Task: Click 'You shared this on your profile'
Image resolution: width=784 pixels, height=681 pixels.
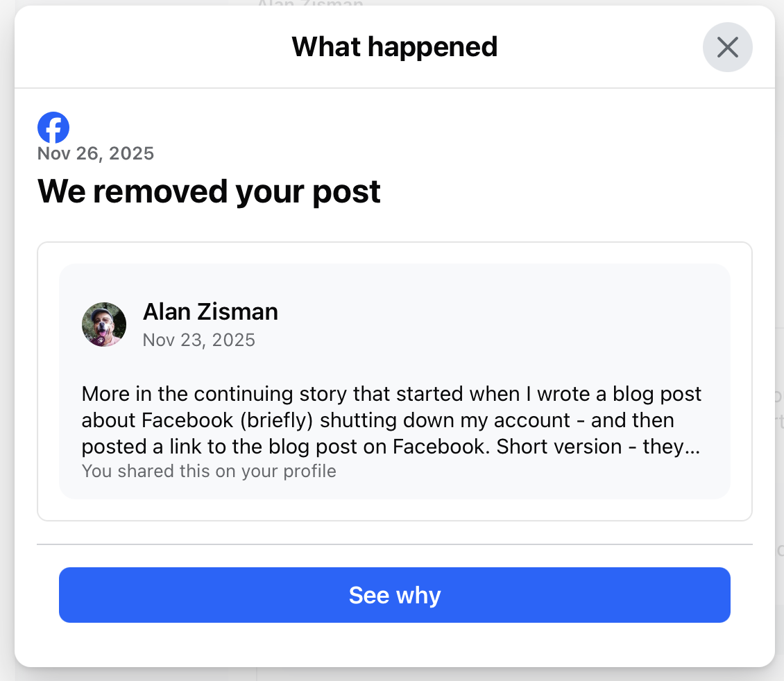Action: (x=209, y=472)
